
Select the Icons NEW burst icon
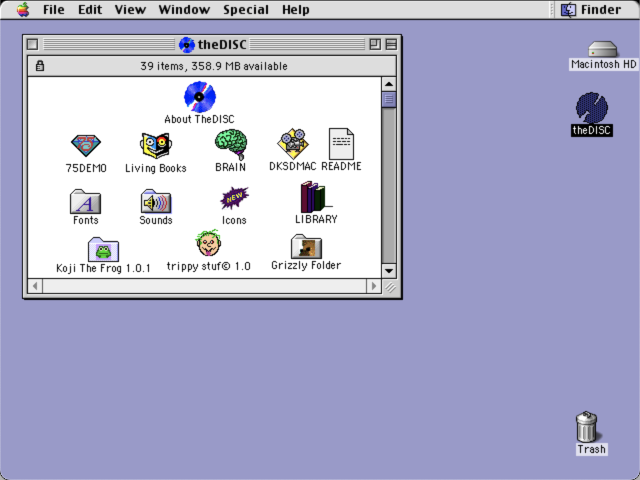(x=234, y=198)
